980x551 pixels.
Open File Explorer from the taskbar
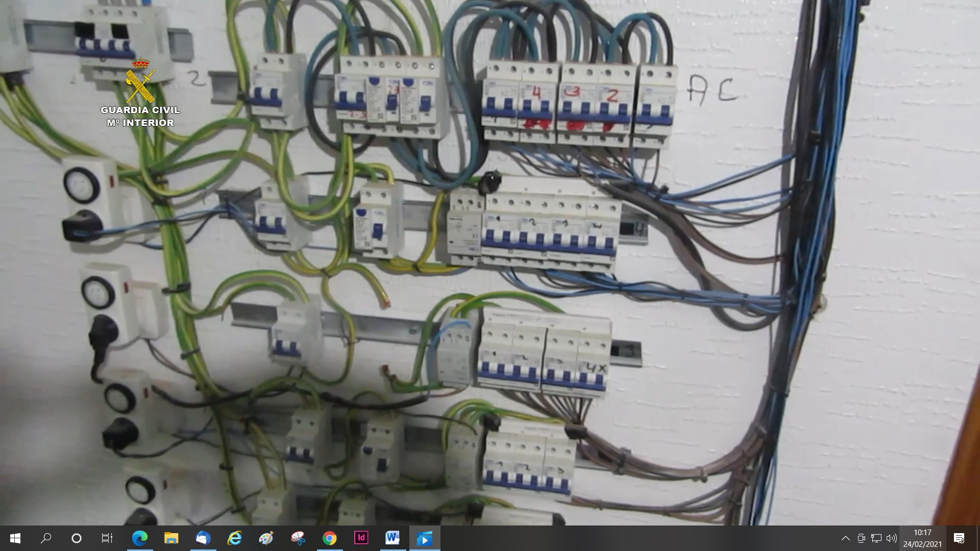(171, 538)
